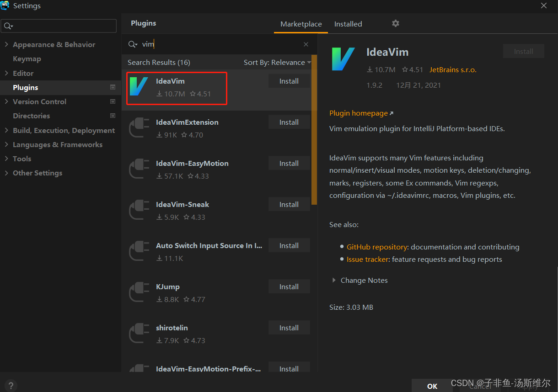The width and height of the screenshot is (558, 392).
Task: Open the JetBrains s.r.o. vendor link
Action: (x=453, y=69)
